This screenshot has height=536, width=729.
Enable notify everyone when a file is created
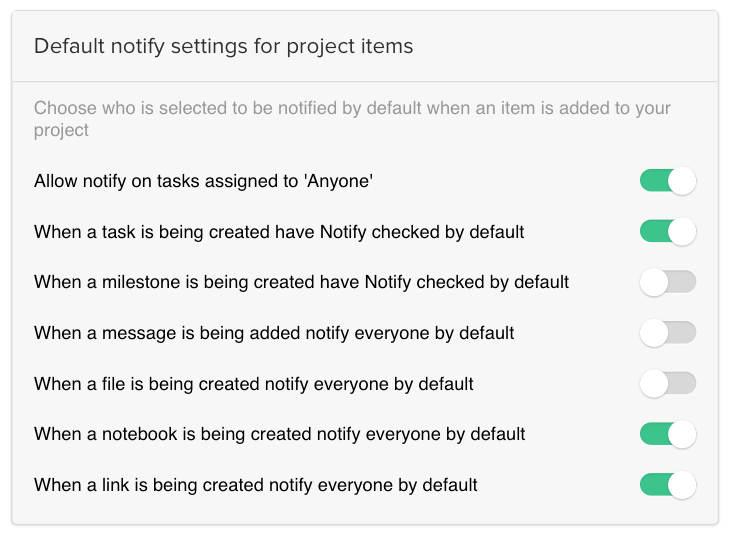tap(667, 383)
